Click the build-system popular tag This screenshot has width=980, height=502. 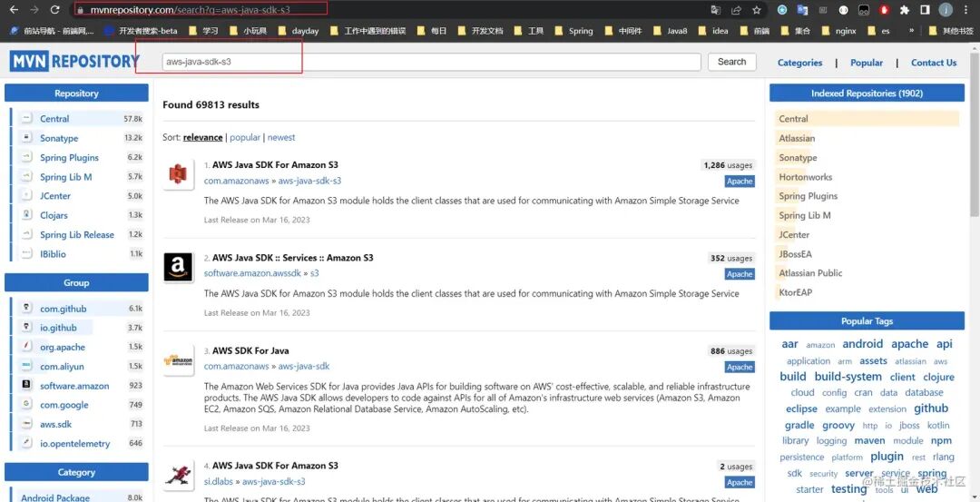[848, 377]
